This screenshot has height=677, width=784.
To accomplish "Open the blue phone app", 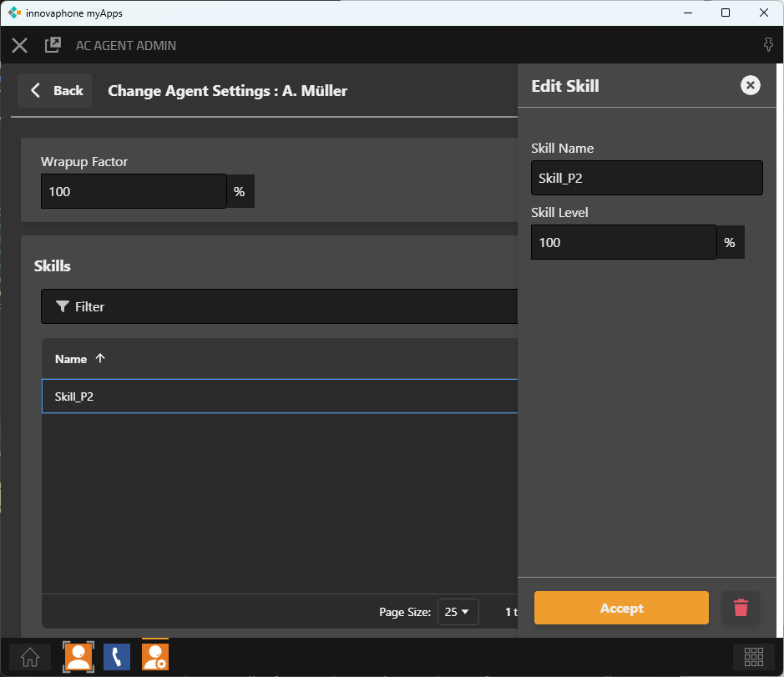I will point(117,657).
